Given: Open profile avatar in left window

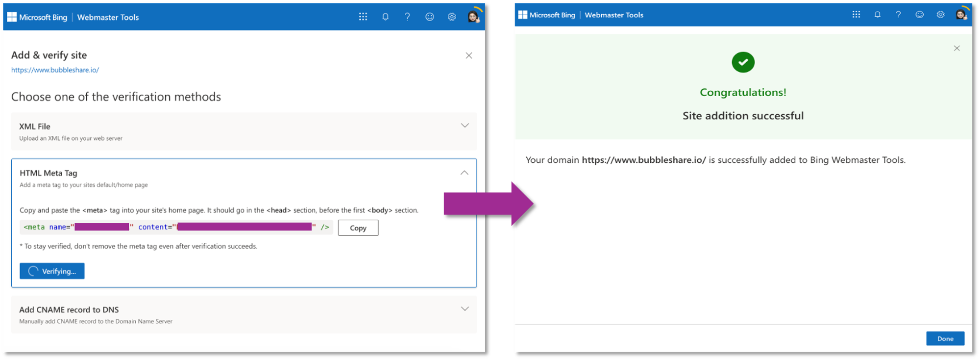Looking at the screenshot, I should [473, 16].
